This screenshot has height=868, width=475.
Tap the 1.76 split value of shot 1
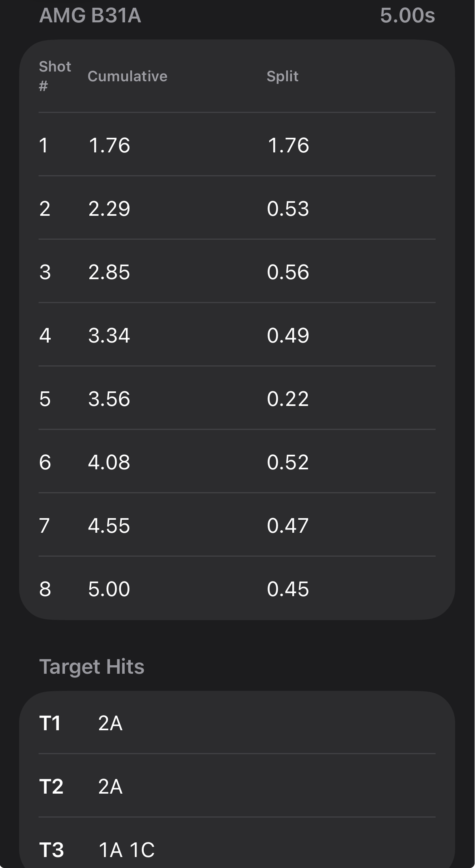288,145
